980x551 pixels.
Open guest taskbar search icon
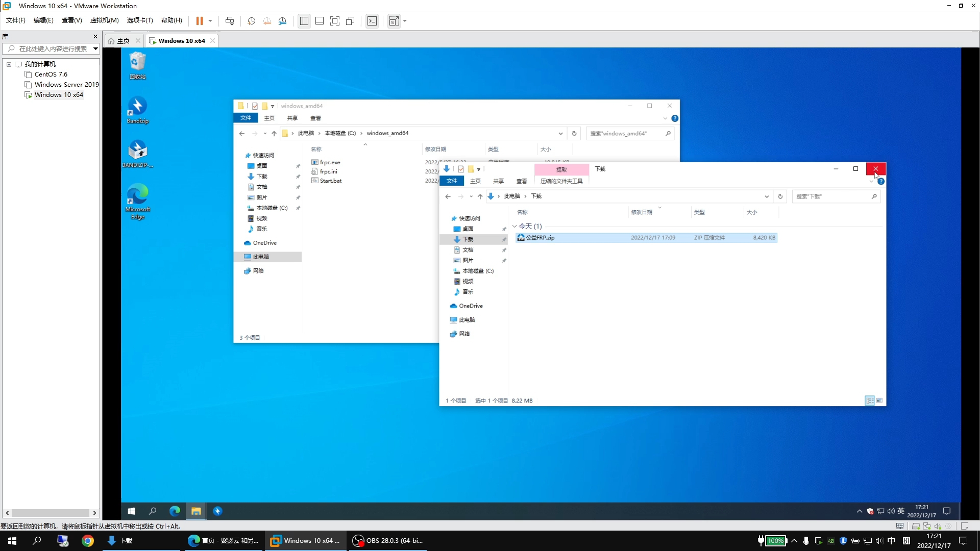point(153,511)
